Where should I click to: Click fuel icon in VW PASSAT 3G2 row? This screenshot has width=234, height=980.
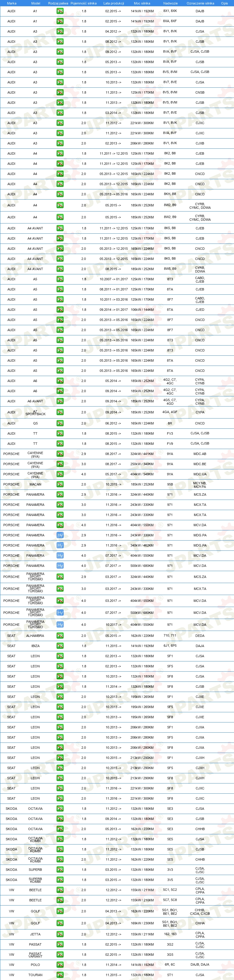click(60, 945)
